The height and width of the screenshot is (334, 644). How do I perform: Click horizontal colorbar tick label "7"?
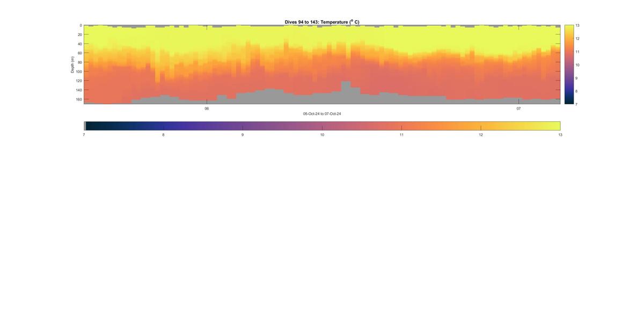coord(84,135)
